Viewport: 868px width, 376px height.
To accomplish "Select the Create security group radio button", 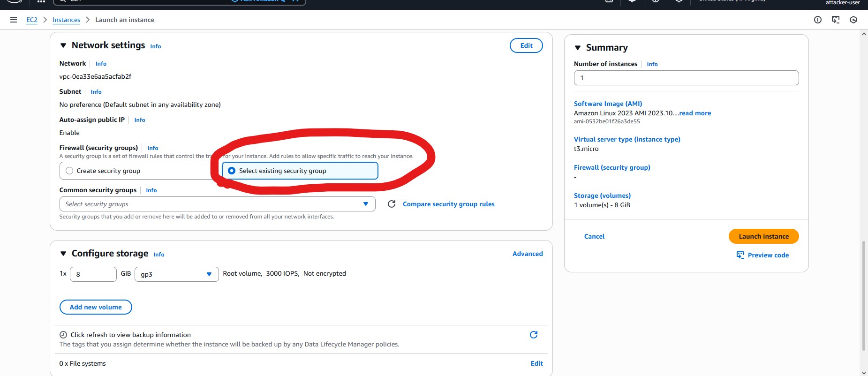I will point(70,171).
